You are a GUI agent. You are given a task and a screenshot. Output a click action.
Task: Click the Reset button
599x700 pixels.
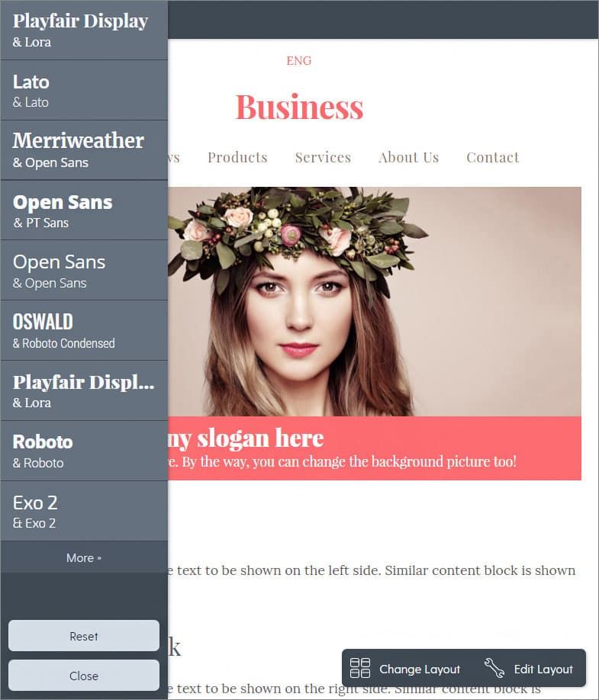point(84,636)
